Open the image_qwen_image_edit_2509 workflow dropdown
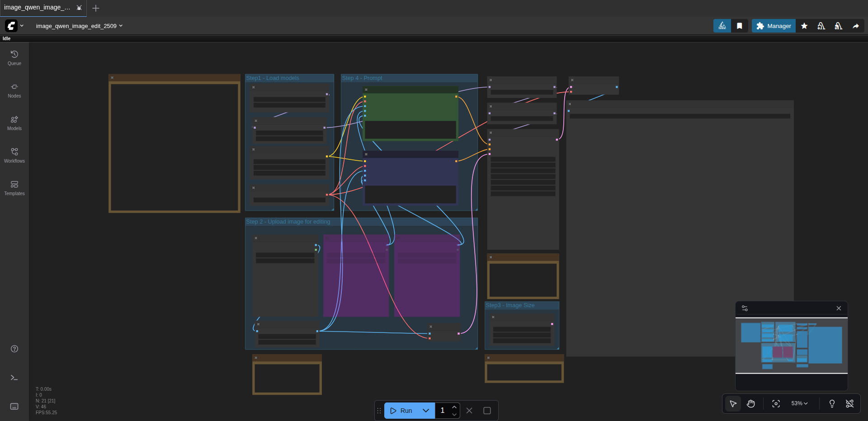Viewport: 868px width, 421px height. click(x=79, y=26)
